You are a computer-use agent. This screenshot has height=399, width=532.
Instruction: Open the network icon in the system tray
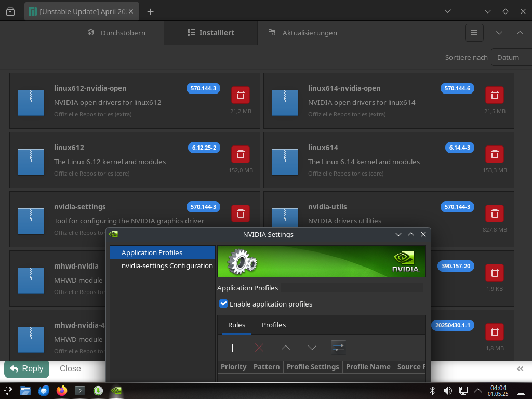(463, 391)
